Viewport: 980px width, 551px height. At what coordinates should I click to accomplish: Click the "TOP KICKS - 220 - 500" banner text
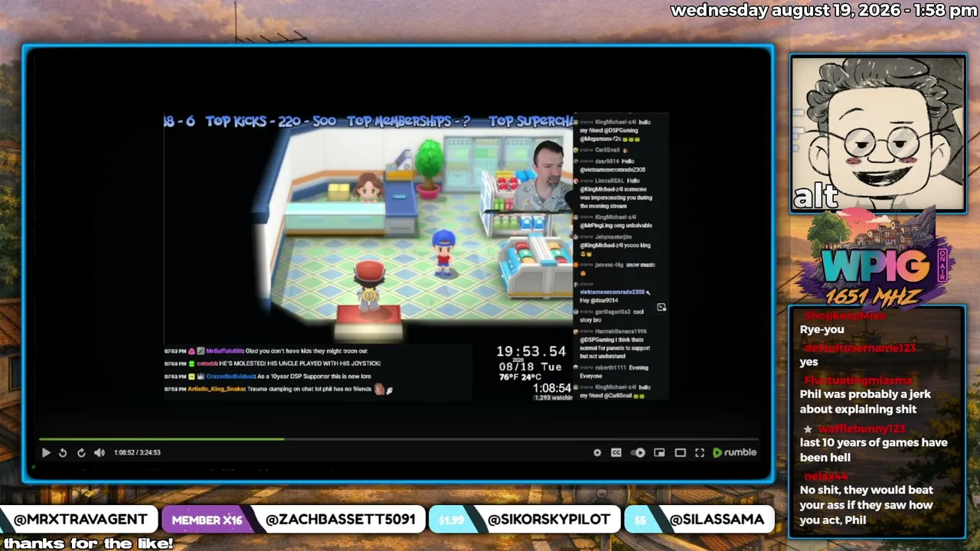(x=271, y=122)
